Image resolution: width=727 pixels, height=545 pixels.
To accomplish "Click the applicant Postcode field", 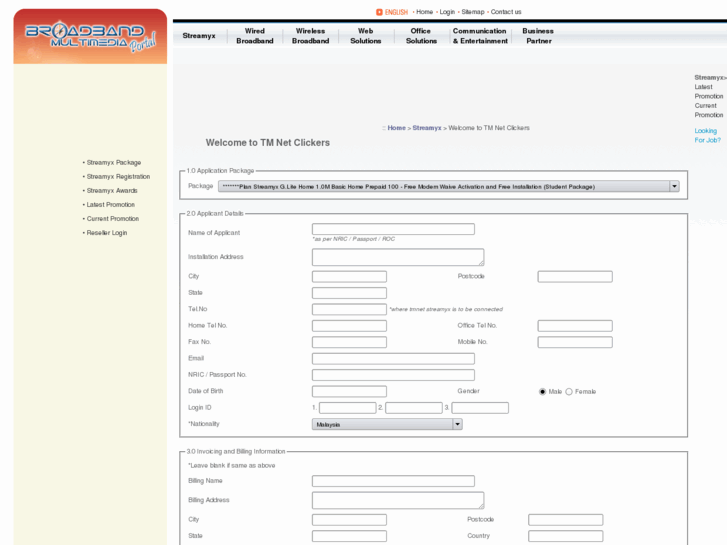I will tap(575, 277).
